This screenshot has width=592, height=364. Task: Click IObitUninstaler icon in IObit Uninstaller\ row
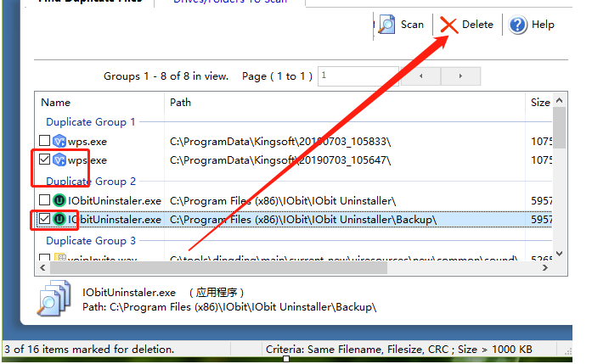[x=59, y=200]
